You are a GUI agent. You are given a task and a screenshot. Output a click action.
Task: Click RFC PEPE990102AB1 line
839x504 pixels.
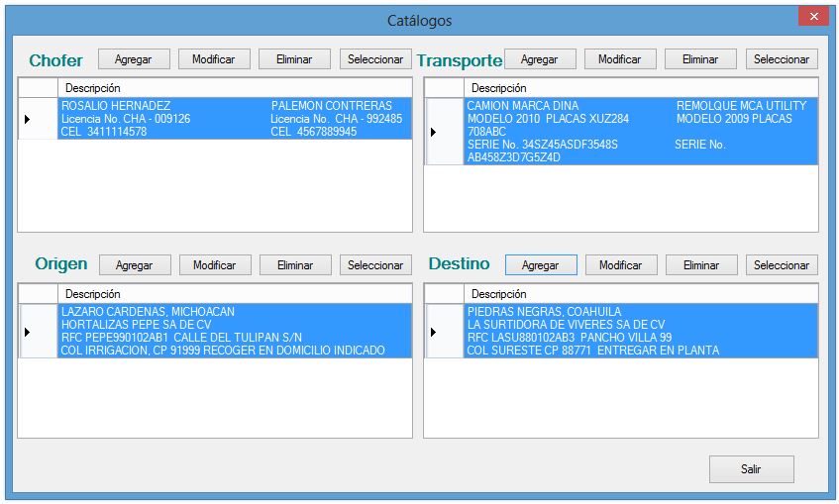coord(181,338)
